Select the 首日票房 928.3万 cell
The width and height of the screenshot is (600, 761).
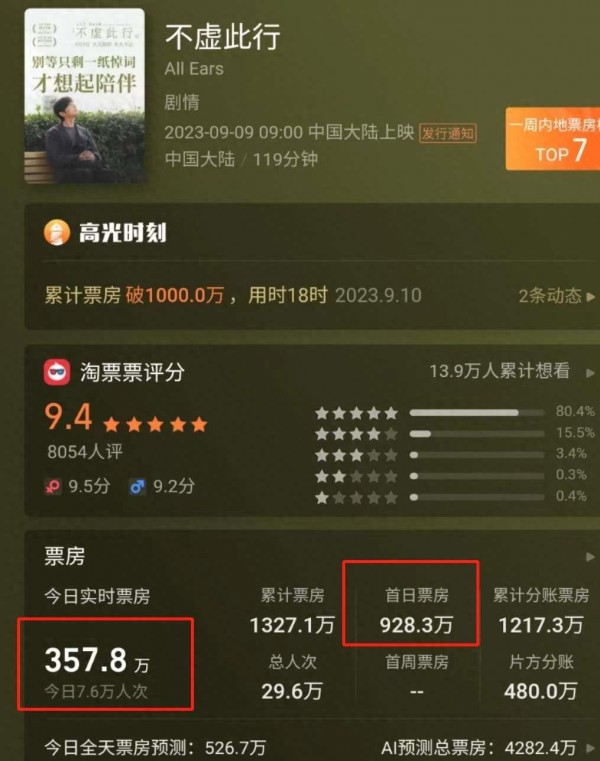coord(417,611)
